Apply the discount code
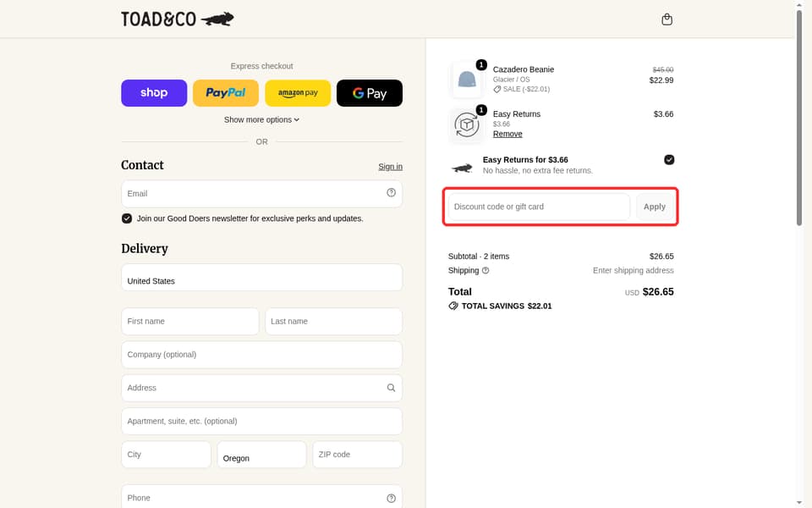Screen dimensions: 812x508 [x=655, y=207]
